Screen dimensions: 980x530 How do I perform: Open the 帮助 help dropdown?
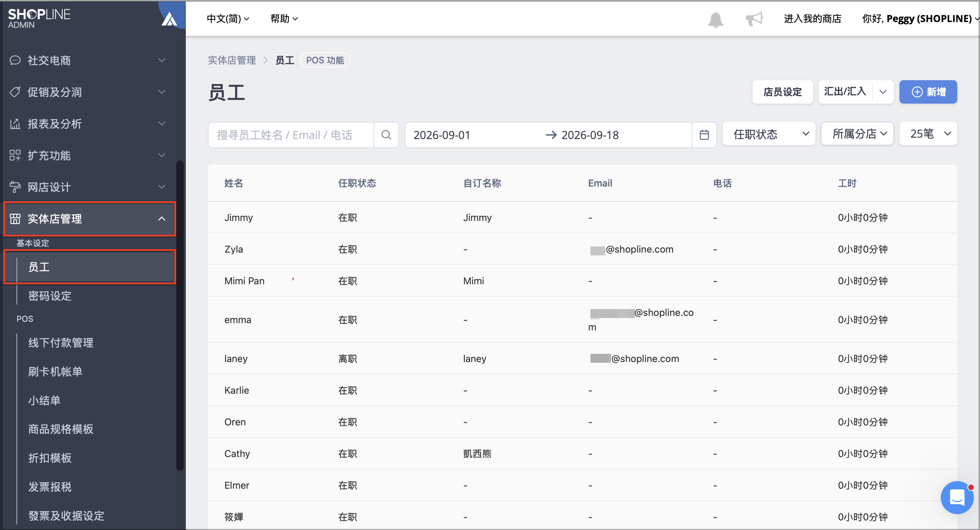pyautogui.click(x=284, y=18)
